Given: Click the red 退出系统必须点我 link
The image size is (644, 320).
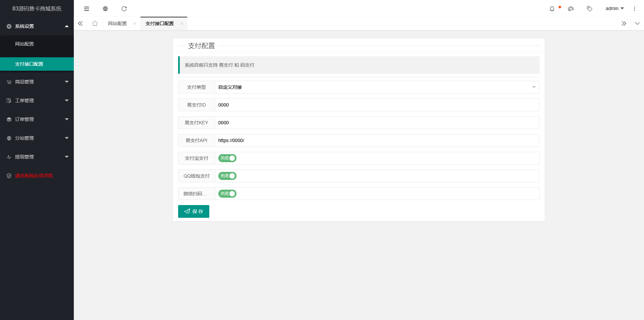Looking at the screenshot, I should (34, 176).
